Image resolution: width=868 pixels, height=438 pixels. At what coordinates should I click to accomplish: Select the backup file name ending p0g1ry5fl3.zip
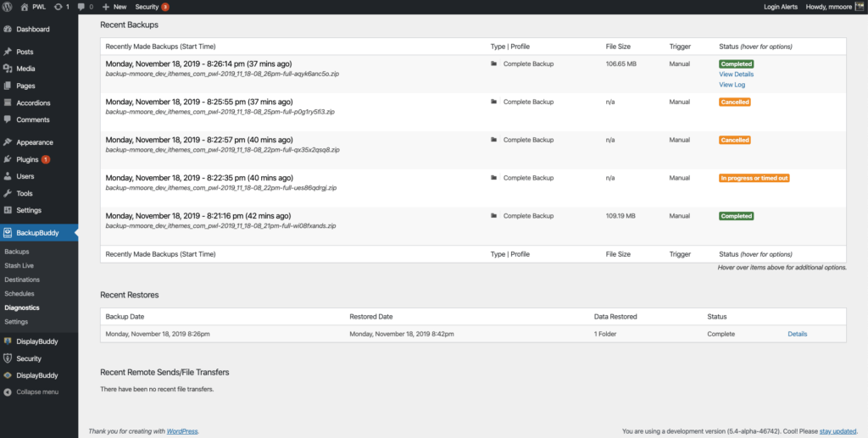point(220,112)
